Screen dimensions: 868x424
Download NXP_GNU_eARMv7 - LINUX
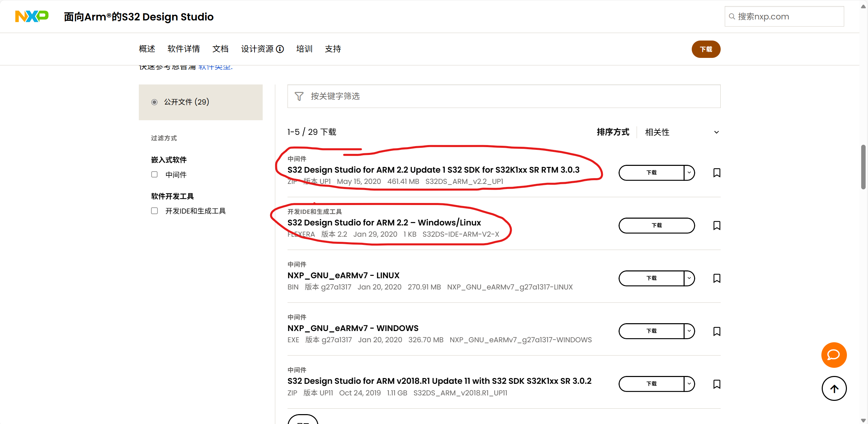(x=651, y=278)
